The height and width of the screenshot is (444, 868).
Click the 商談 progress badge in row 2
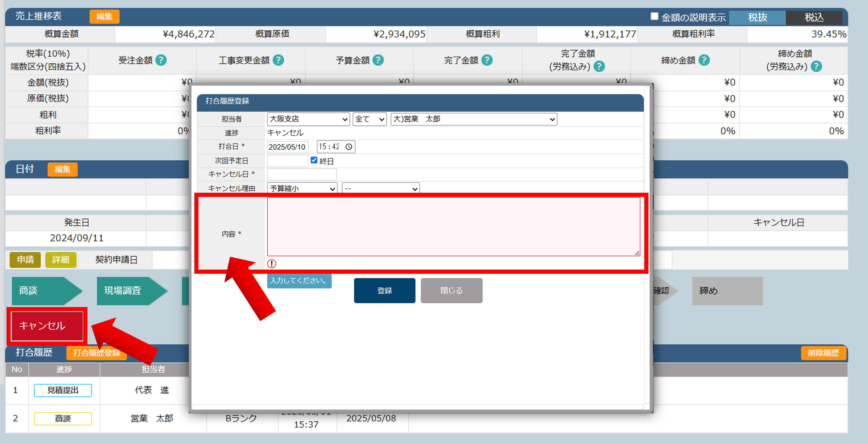pyautogui.click(x=63, y=419)
